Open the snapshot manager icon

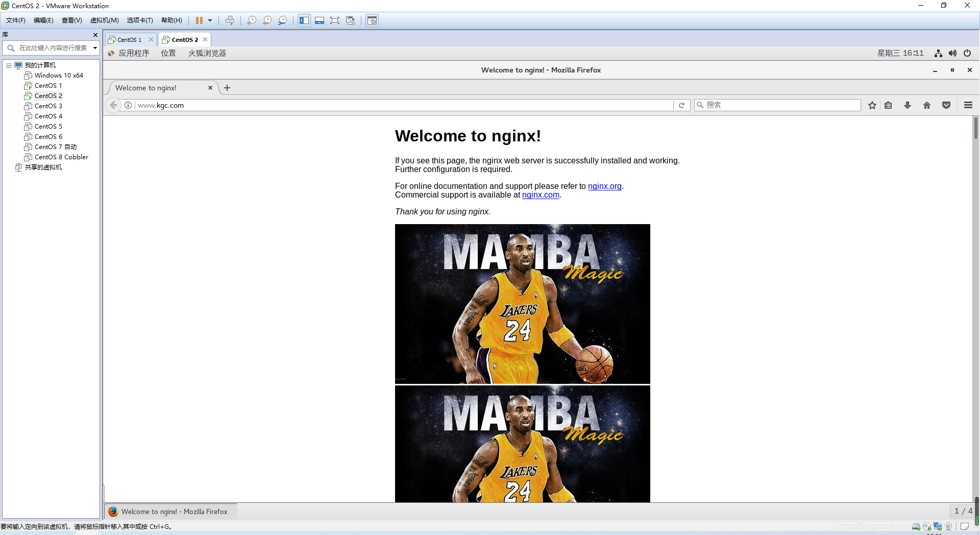coord(282,20)
